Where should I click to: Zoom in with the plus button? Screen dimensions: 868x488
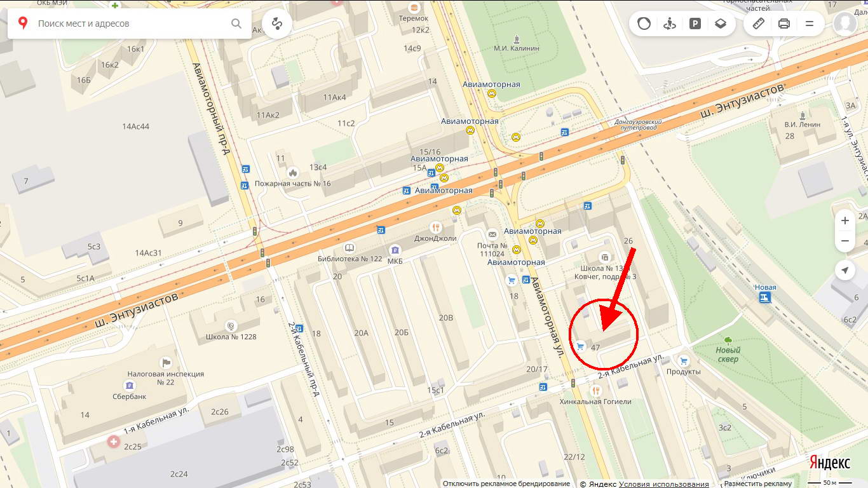844,220
